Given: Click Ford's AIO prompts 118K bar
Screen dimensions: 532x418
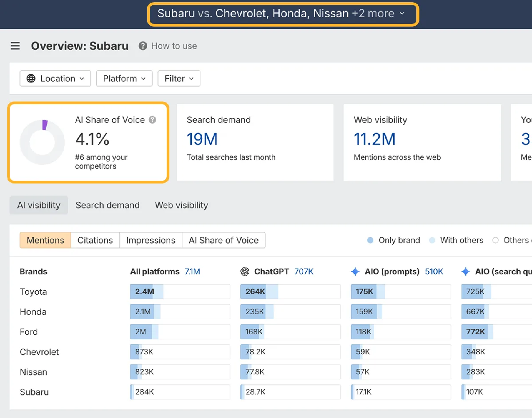Looking at the screenshot, I should click(401, 332).
